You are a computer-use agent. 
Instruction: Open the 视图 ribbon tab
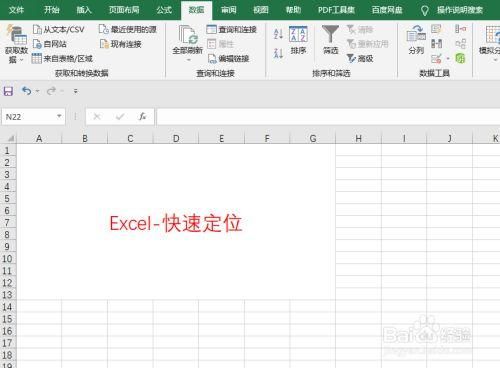(261, 10)
